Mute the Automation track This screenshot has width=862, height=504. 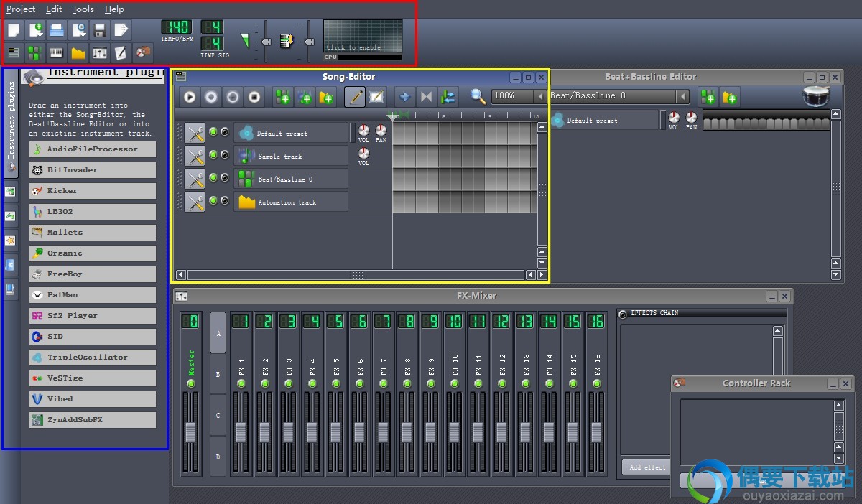pos(213,201)
